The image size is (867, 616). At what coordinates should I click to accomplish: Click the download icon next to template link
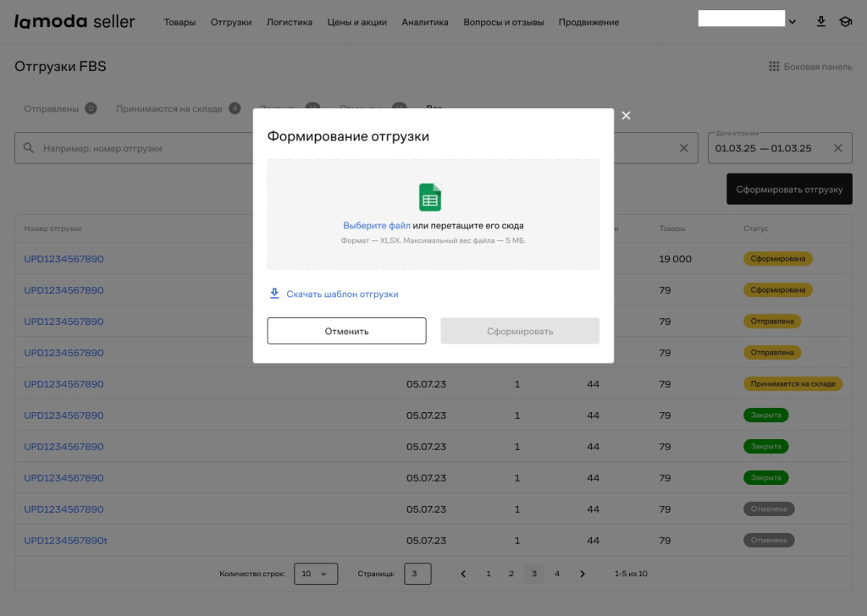(274, 294)
